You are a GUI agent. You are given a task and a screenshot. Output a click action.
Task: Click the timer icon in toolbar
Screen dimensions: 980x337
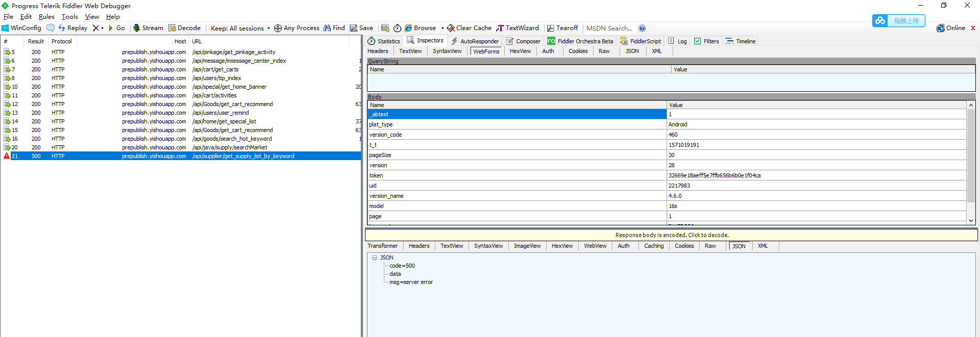click(x=397, y=28)
